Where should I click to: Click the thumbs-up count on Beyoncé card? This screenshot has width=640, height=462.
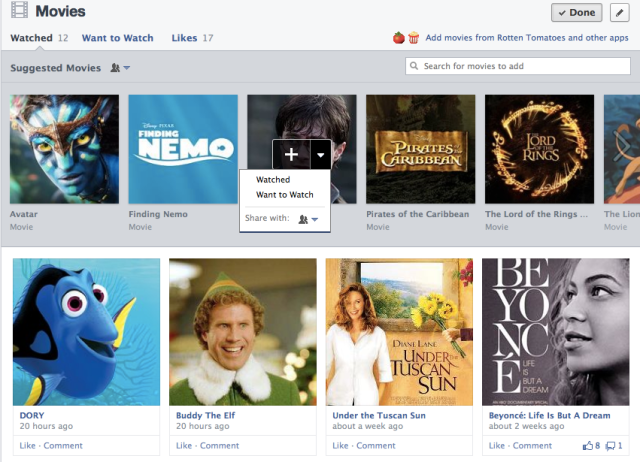click(x=591, y=446)
